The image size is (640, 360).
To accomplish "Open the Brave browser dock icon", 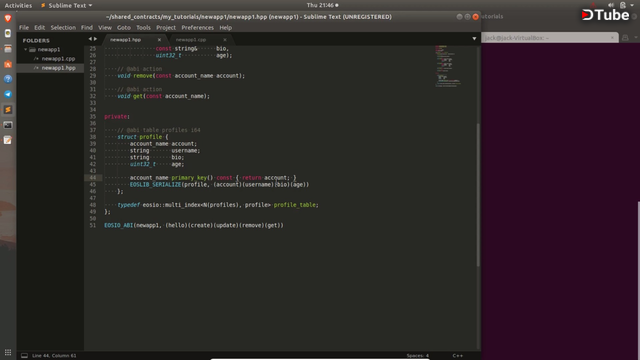I will [x=8, y=18].
